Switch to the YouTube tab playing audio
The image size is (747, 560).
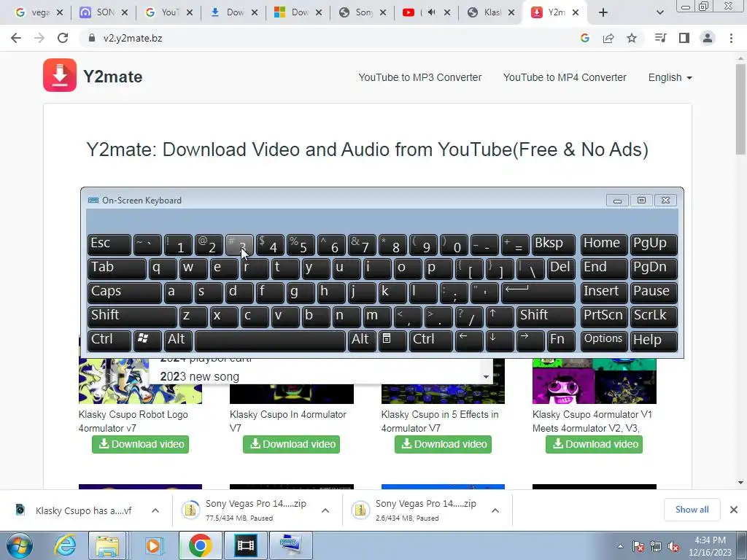(x=425, y=12)
